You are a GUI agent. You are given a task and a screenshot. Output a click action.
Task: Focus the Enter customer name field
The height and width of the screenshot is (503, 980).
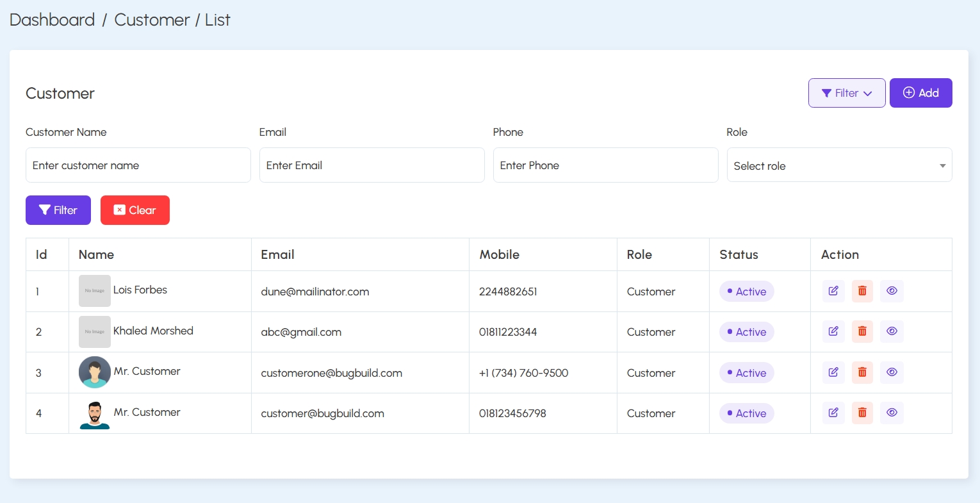pyautogui.click(x=138, y=165)
